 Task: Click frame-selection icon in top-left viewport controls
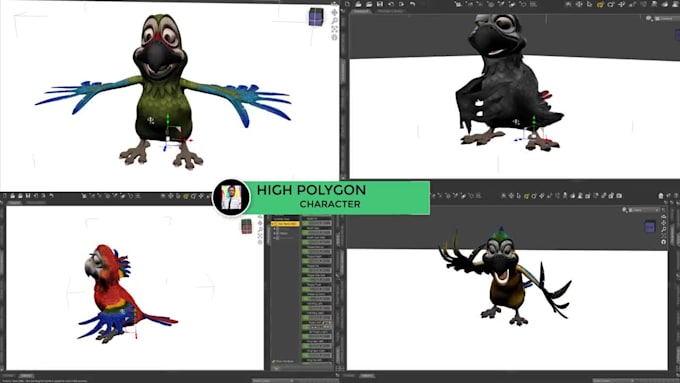point(334,29)
